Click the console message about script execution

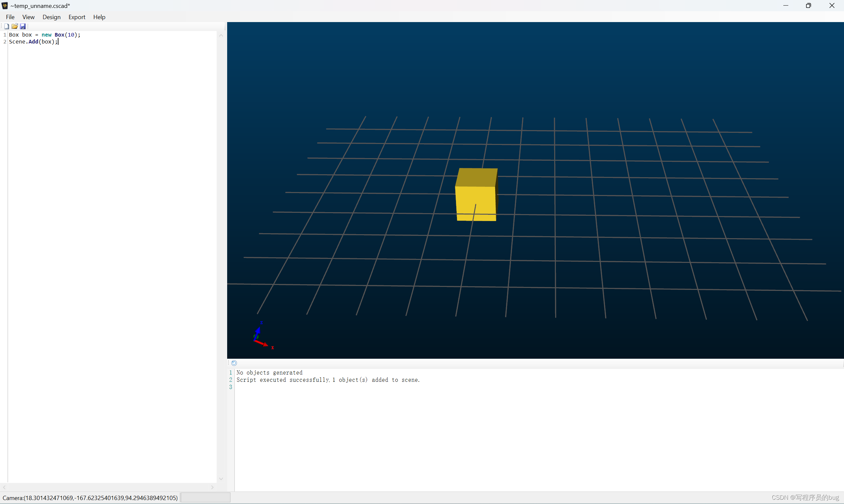(328, 380)
